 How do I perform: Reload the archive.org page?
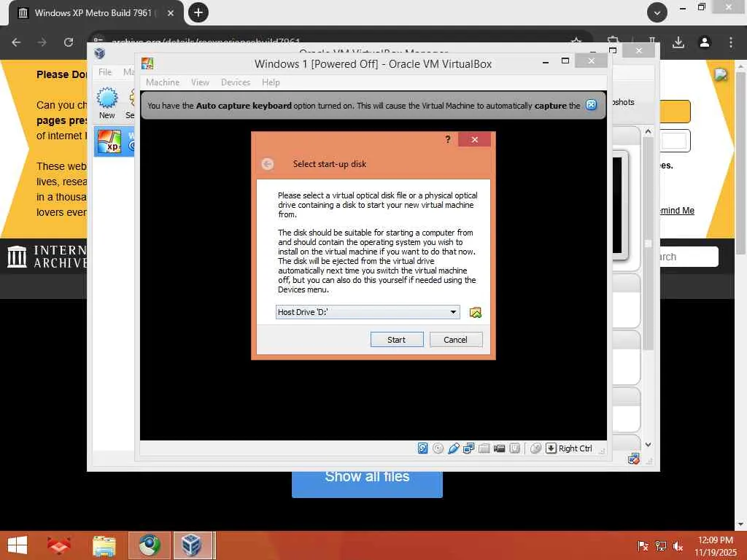pos(69,42)
